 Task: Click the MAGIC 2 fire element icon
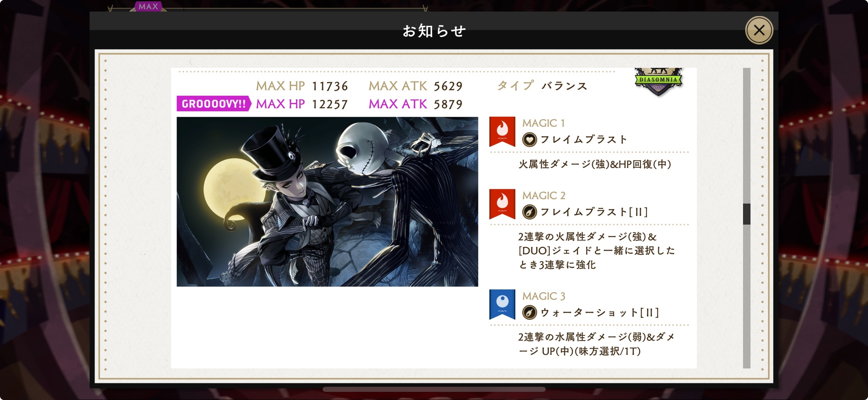tap(502, 204)
